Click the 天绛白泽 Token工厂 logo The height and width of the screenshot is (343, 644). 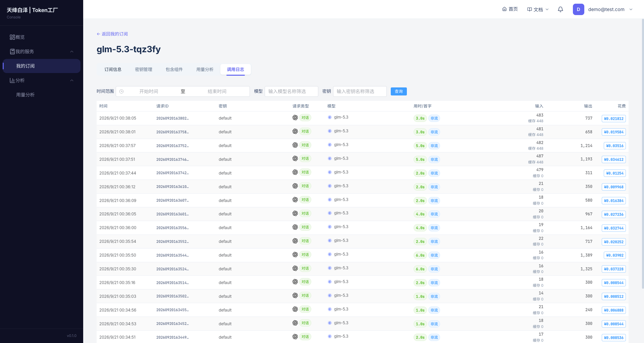[32, 10]
